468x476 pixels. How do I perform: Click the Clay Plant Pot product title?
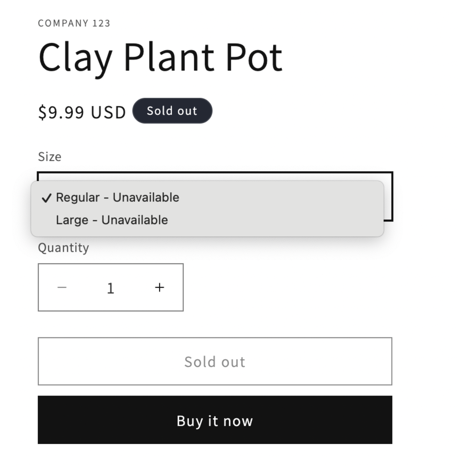click(x=160, y=58)
